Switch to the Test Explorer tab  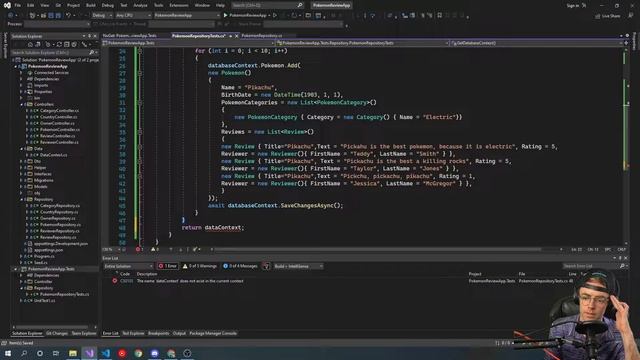[133, 333]
